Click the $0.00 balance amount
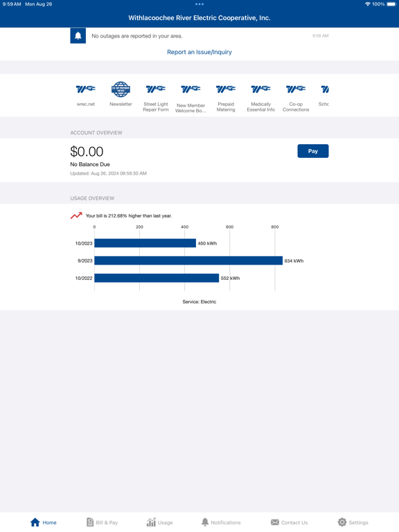 click(x=87, y=152)
